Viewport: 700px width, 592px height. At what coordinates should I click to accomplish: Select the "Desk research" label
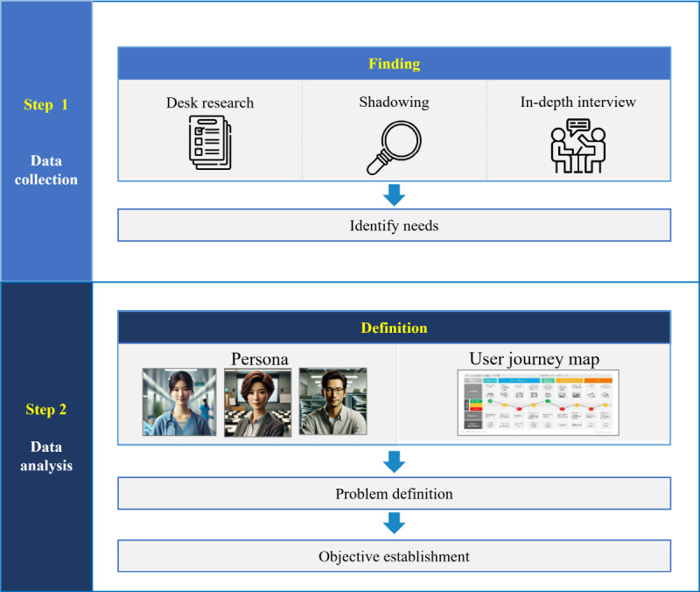[x=210, y=102]
